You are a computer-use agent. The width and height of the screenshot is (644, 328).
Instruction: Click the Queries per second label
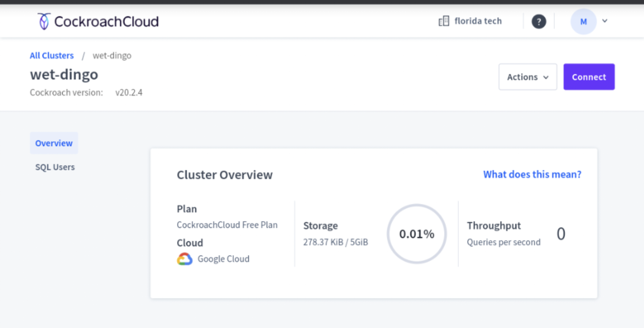(x=503, y=242)
